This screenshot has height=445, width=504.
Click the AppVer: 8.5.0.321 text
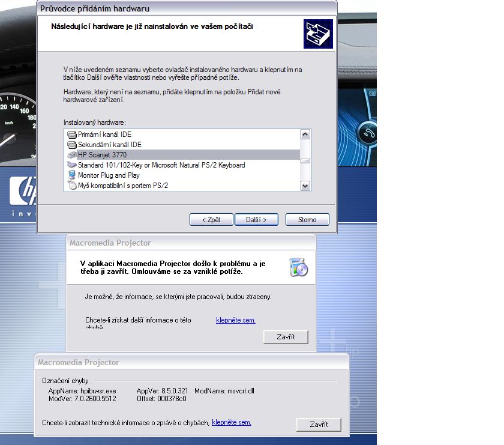[x=163, y=391]
